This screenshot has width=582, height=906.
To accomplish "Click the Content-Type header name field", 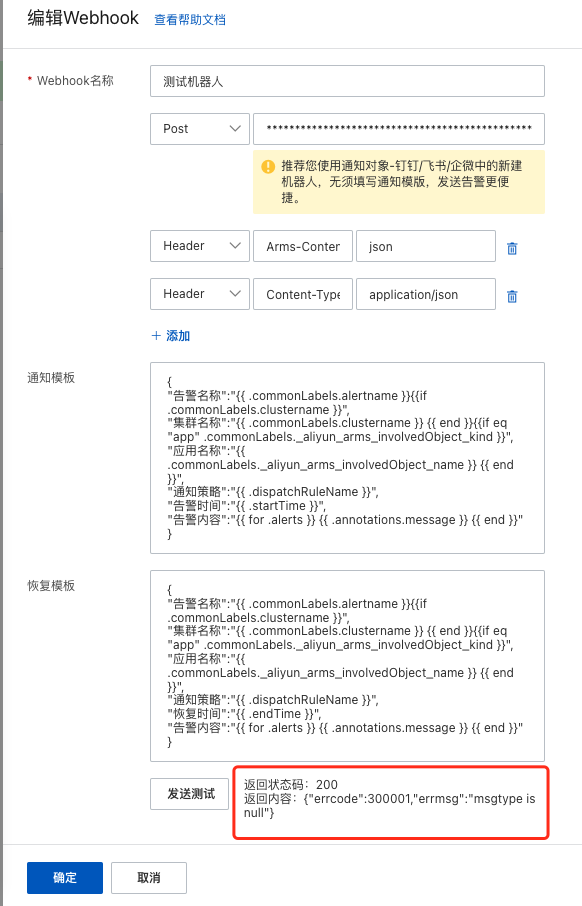I will [303, 294].
